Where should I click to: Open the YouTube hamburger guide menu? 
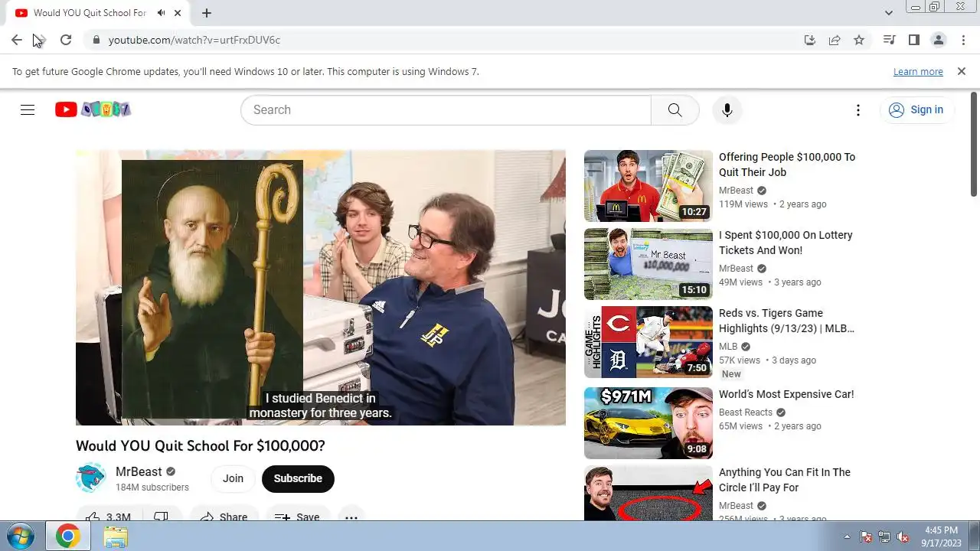[x=28, y=109]
